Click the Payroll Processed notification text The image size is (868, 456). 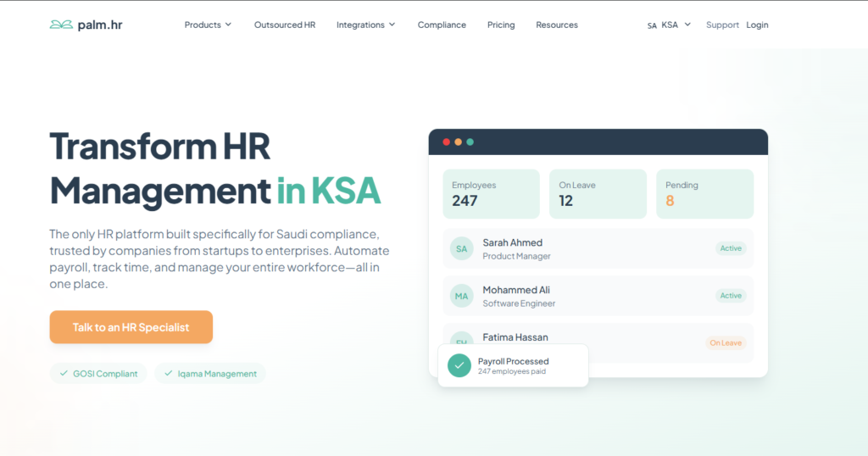coord(513,361)
